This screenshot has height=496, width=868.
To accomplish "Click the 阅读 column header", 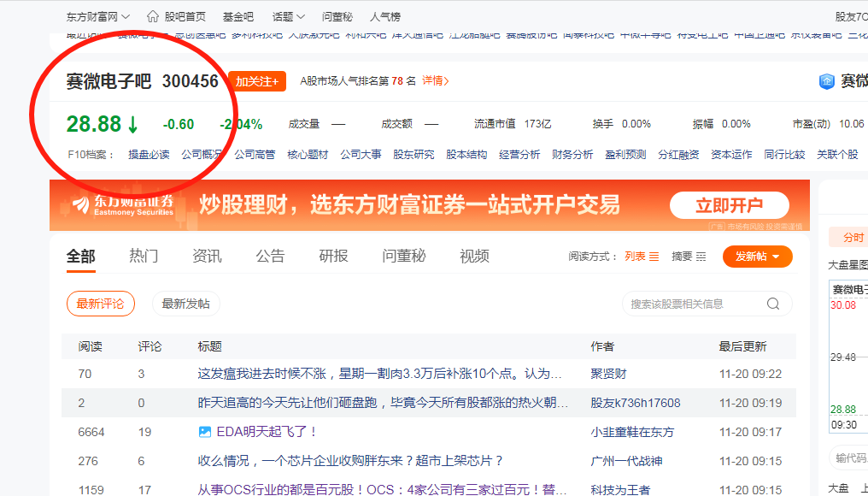I will pyautogui.click(x=91, y=346).
